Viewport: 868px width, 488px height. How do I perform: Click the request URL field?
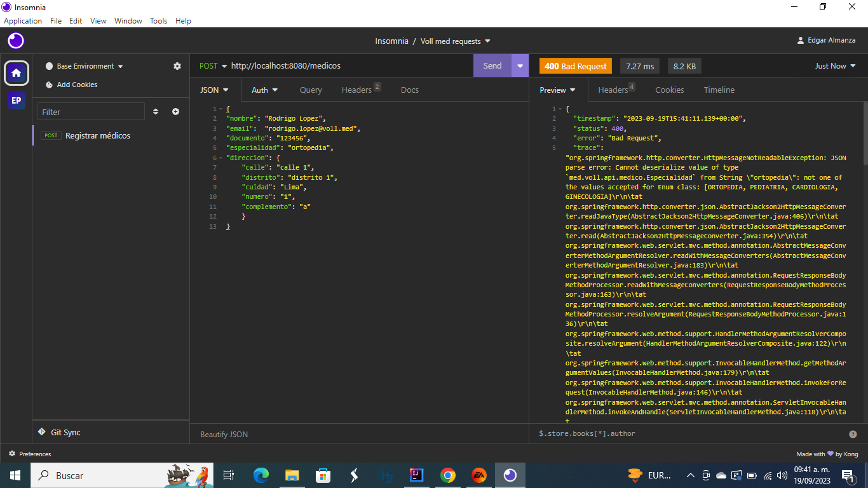coord(349,65)
